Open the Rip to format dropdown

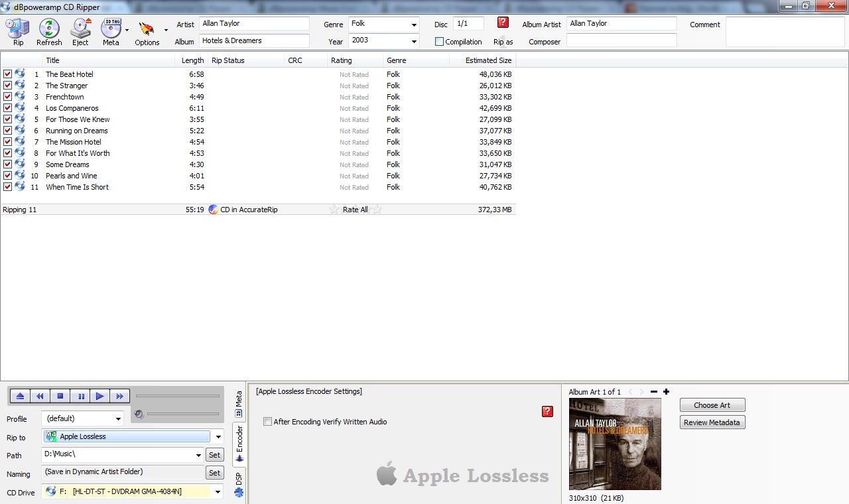pos(218,437)
